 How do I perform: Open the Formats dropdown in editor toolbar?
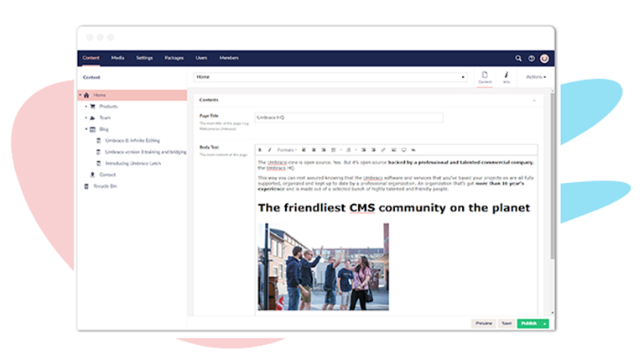(287, 150)
